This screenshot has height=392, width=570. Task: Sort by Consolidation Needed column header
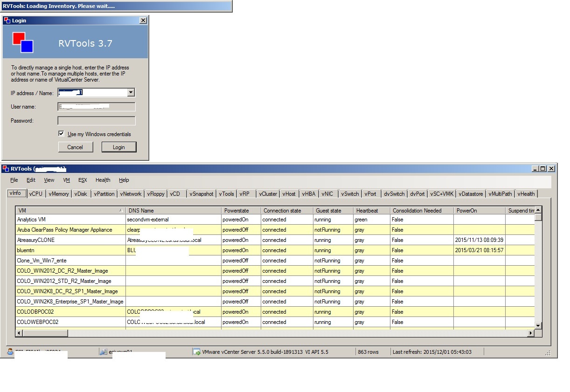[422, 210]
